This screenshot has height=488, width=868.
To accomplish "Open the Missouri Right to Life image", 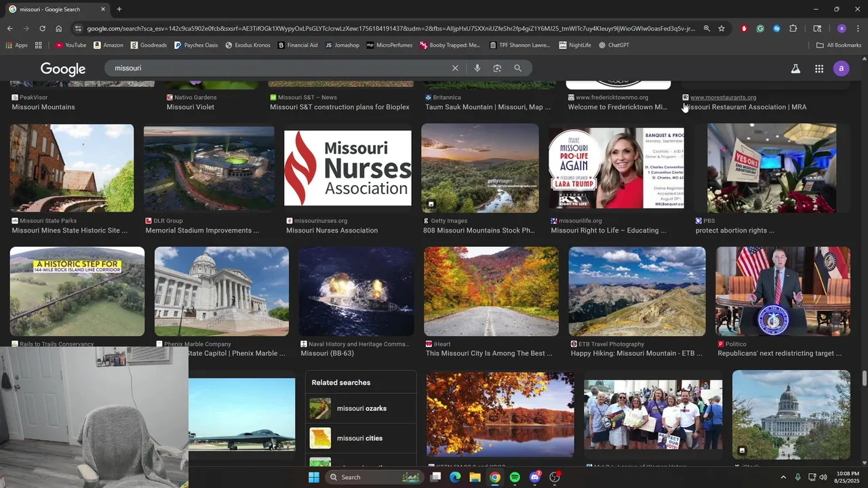I will point(616,168).
